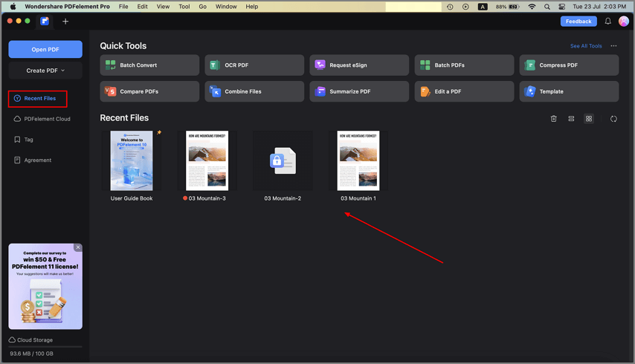
Task: Open the Template tool
Action: (x=569, y=91)
